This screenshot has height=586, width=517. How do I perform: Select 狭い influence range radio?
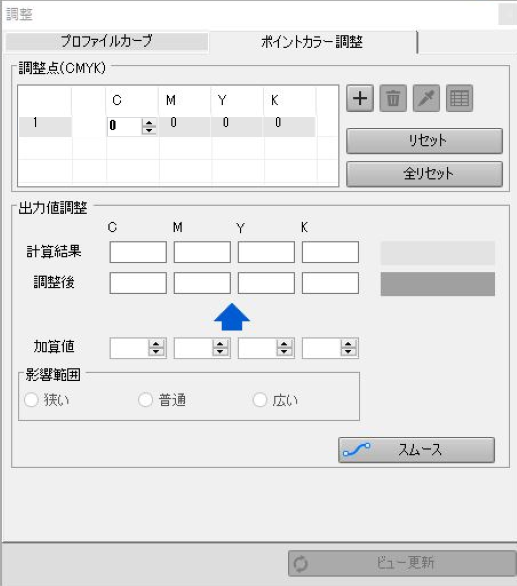(31, 400)
